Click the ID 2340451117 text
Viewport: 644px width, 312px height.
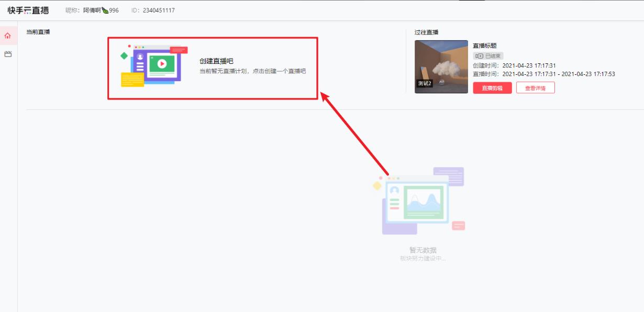(x=159, y=10)
